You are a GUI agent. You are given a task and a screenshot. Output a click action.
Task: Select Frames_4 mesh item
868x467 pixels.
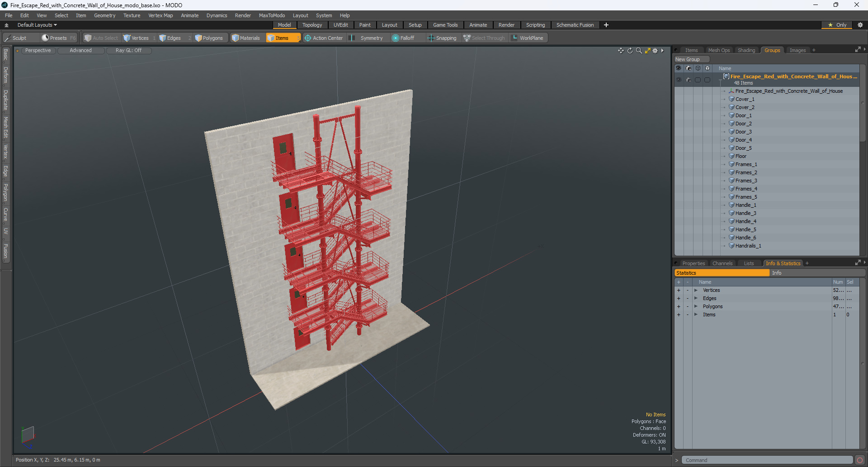746,189
